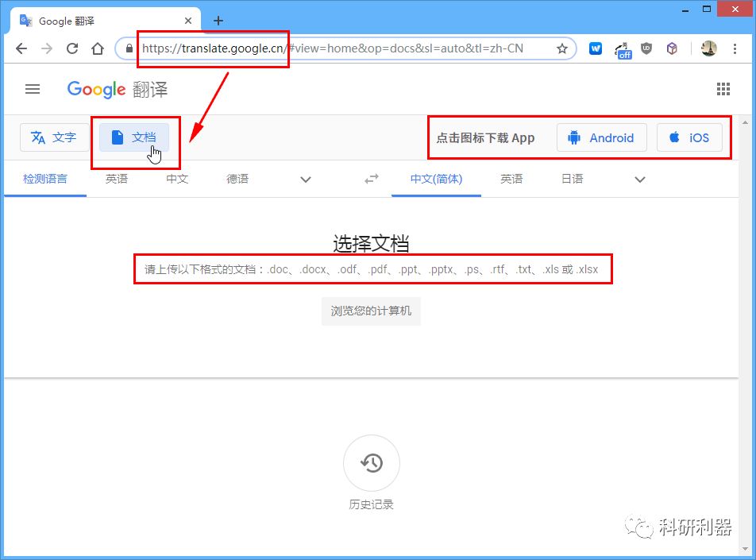Click 浏览您的计算机 to browse files
The height and width of the screenshot is (560, 756).
click(x=371, y=311)
